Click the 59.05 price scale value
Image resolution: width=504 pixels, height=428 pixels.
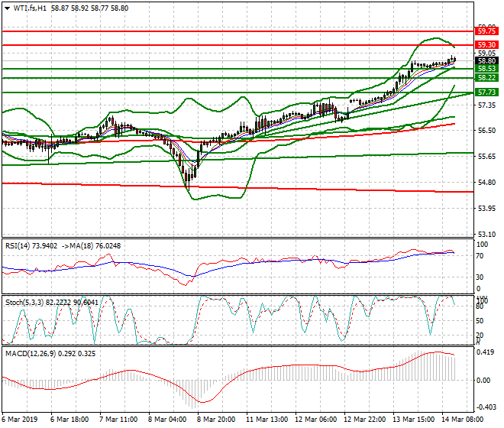(x=486, y=53)
